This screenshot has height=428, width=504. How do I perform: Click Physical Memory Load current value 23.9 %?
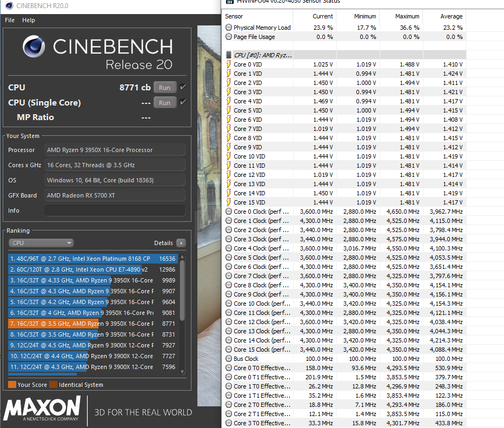pos(323,28)
